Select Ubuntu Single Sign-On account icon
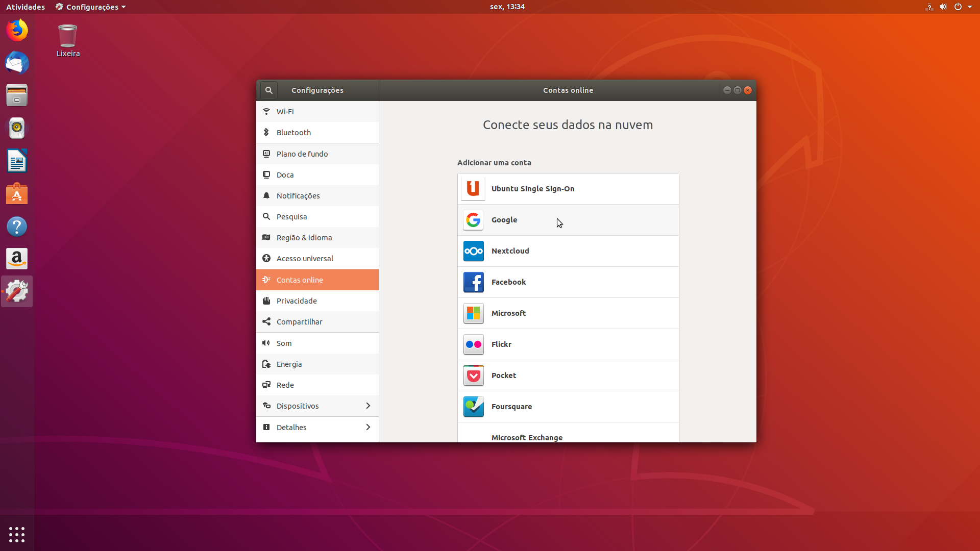 coord(473,189)
